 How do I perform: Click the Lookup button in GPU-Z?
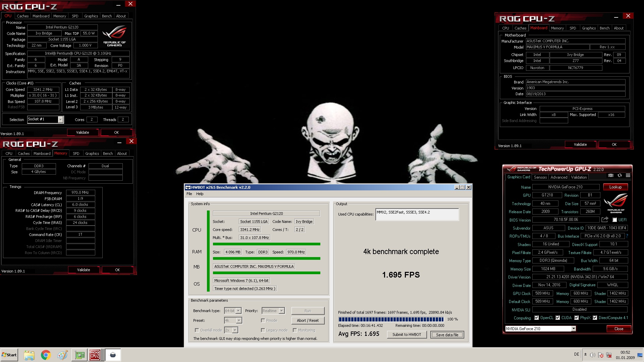615,187
